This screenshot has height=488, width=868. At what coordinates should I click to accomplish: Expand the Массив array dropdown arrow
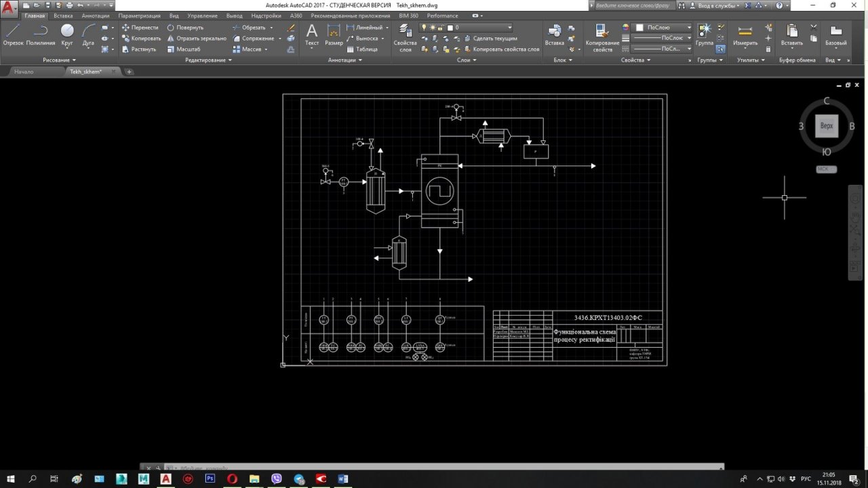(267, 49)
